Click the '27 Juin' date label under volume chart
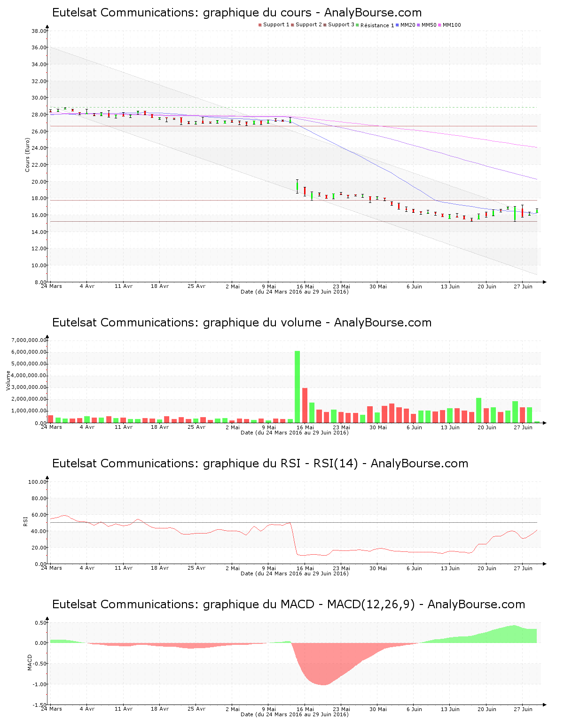This screenshot has width=564, height=728. pyautogui.click(x=523, y=427)
